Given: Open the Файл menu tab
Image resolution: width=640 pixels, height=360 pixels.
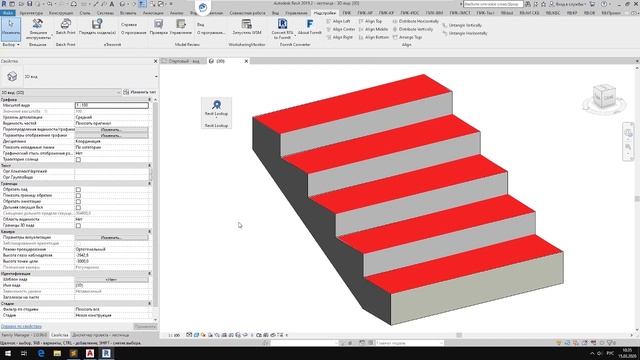Looking at the screenshot, I should point(7,13).
